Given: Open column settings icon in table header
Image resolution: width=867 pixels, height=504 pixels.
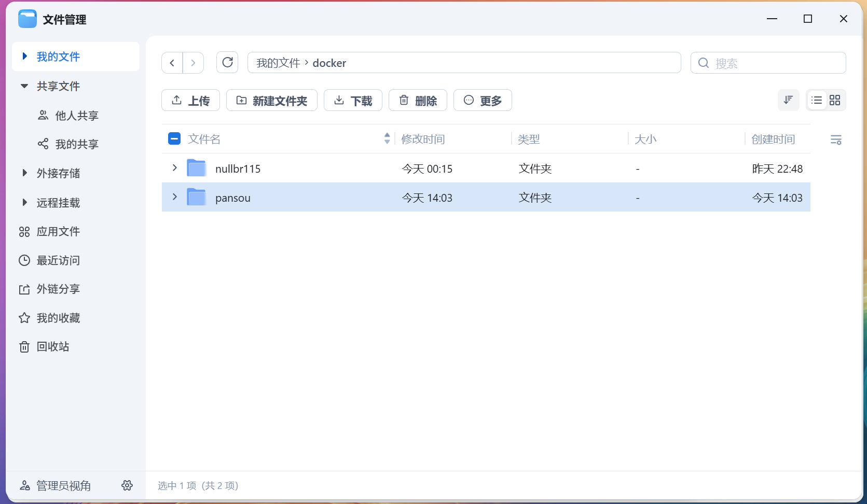Looking at the screenshot, I should coord(835,139).
